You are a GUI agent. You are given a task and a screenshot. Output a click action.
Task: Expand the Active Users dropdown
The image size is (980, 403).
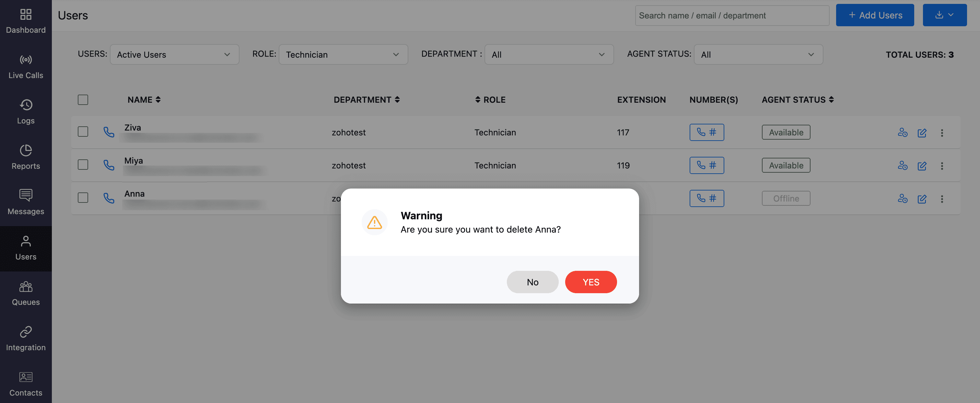click(x=174, y=54)
